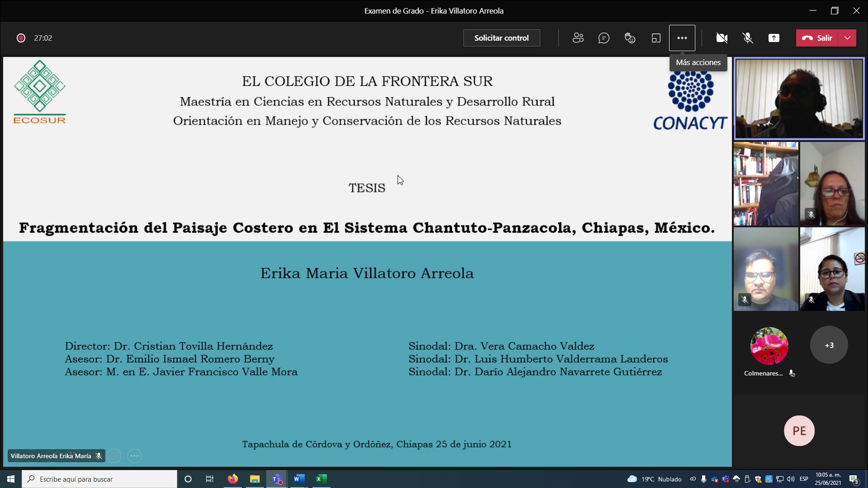Open Más acciones menu
Viewport: 868px width, 488px height.
[683, 38]
